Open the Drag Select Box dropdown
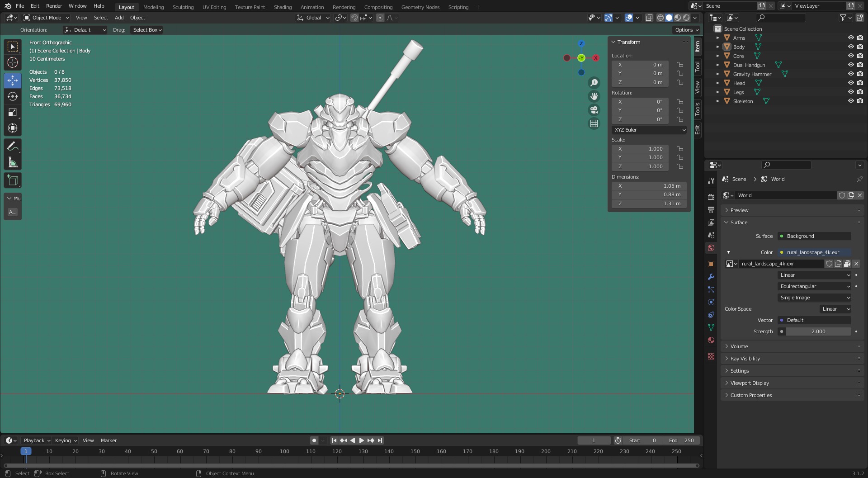The width and height of the screenshot is (868, 478). tap(147, 30)
